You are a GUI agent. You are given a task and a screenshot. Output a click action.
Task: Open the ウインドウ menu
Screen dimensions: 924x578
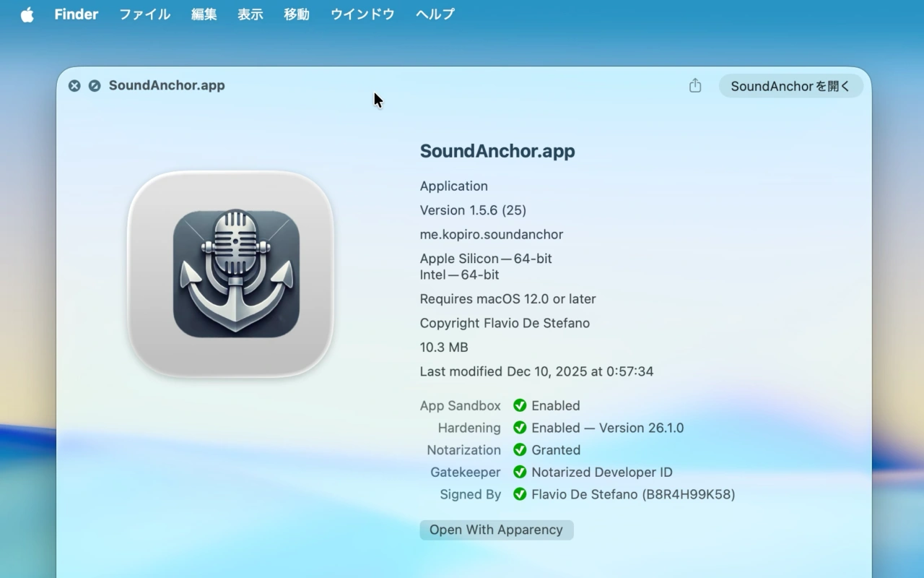[x=362, y=14]
